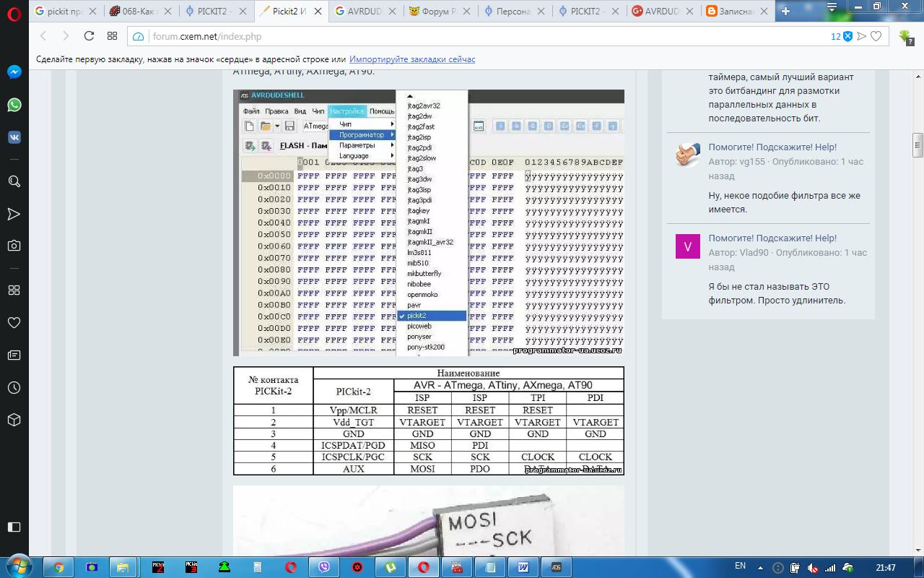
Task: Send page to My Flow from address bar
Action: [x=862, y=36]
